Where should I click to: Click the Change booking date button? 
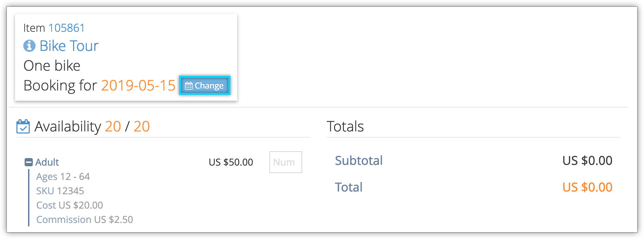click(204, 85)
